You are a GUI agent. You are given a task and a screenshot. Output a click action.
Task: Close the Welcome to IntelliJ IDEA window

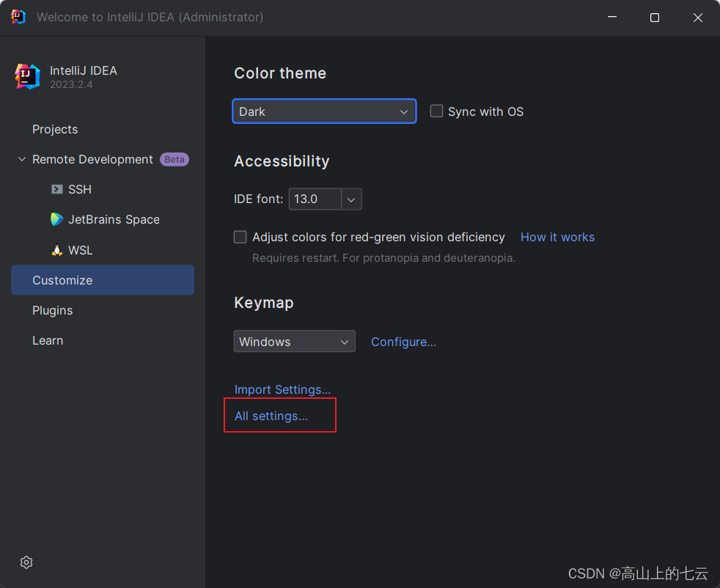click(x=698, y=18)
